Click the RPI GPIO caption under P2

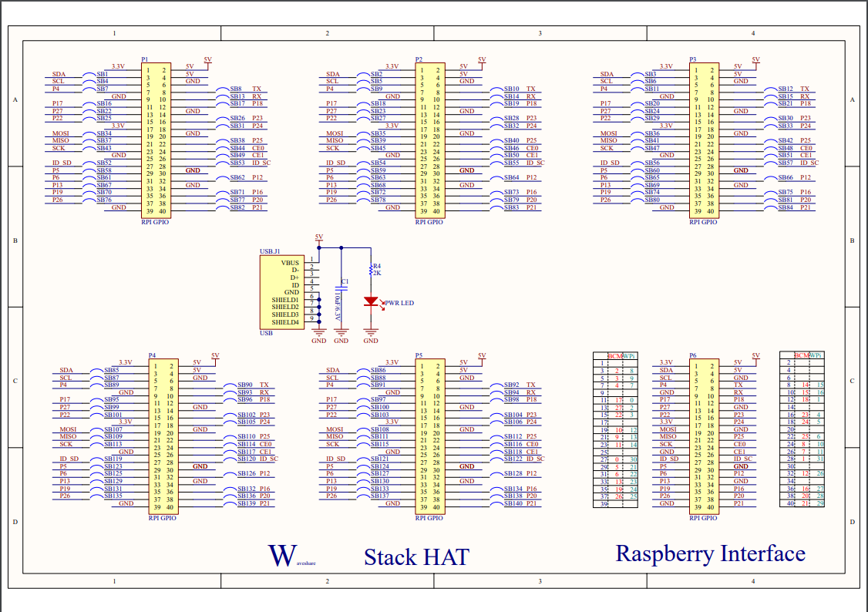pyautogui.click(x=429, y=220)
